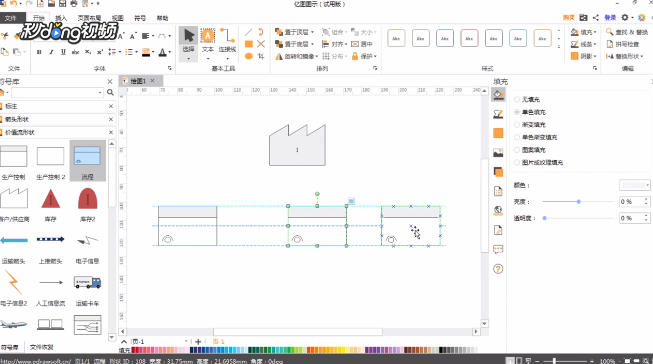Switch to the 页面布局 ribbon tab
The width and height of the screenshot is (653, 364).
click(89, 18)
